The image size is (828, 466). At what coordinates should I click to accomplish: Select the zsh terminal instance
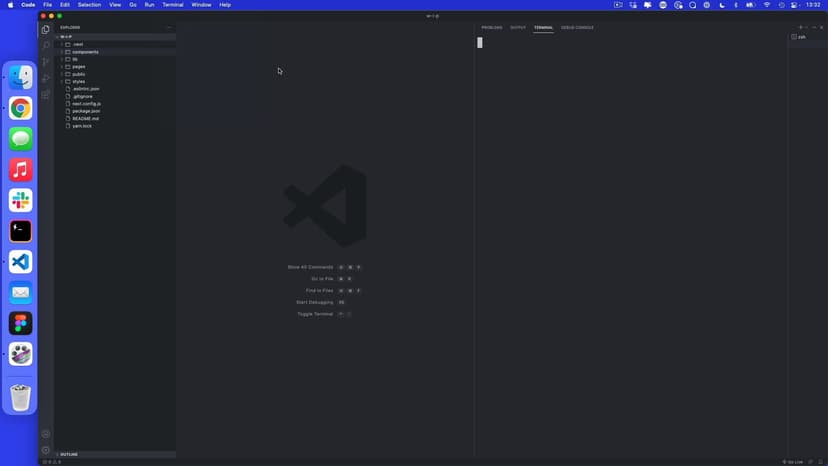click(x=800, y=37)
